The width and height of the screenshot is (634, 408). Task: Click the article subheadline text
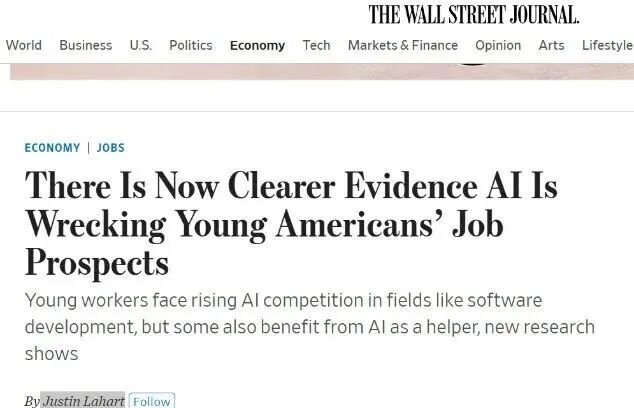pos(310,327)
